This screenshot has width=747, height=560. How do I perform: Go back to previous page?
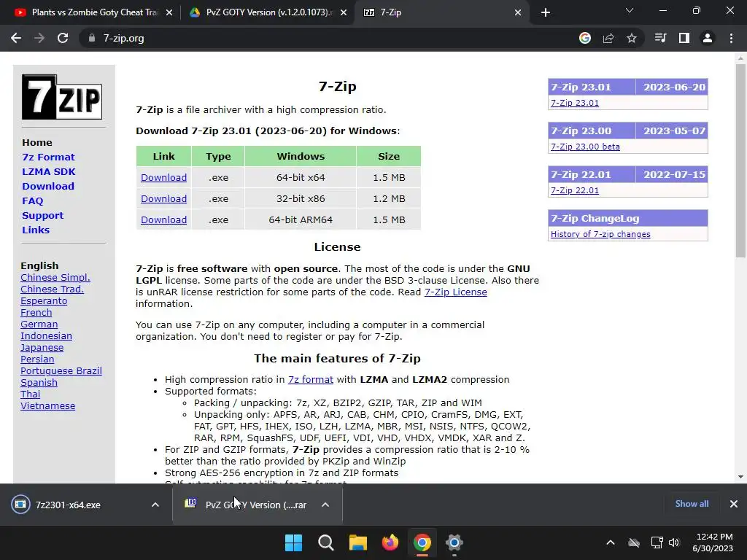click(x=16, y=38)
